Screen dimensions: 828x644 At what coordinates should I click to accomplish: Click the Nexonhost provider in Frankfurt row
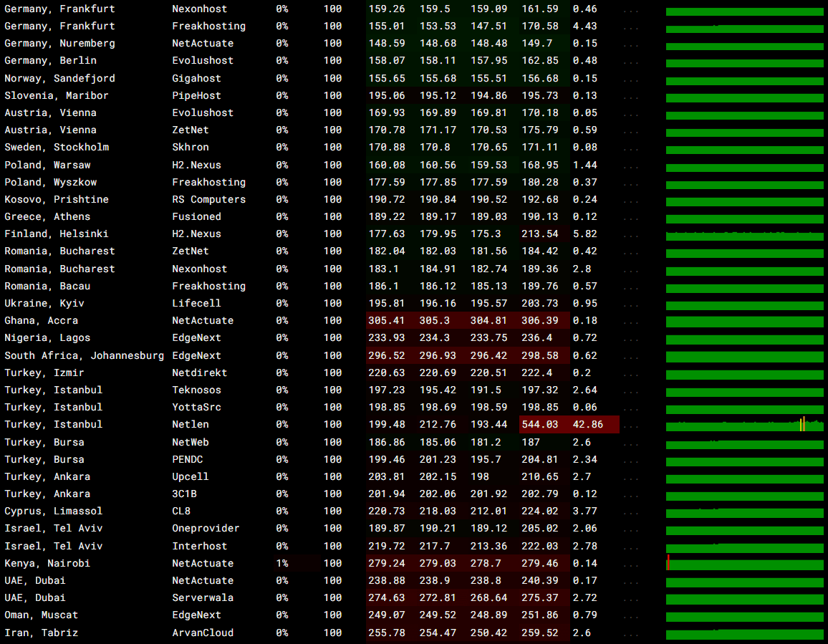pyautogui.click(x=200, y=9)
